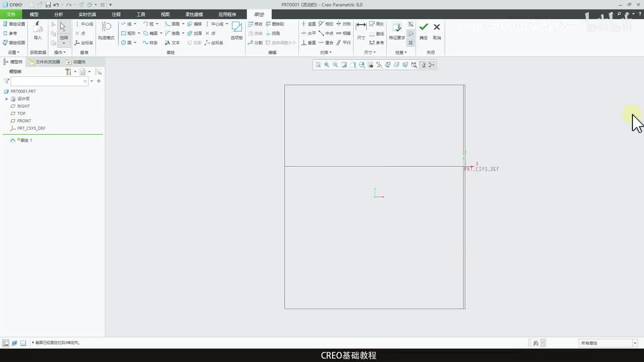Open the 线 (Line) dropdown arrow

pyautogui.click(x=135, y=24)
